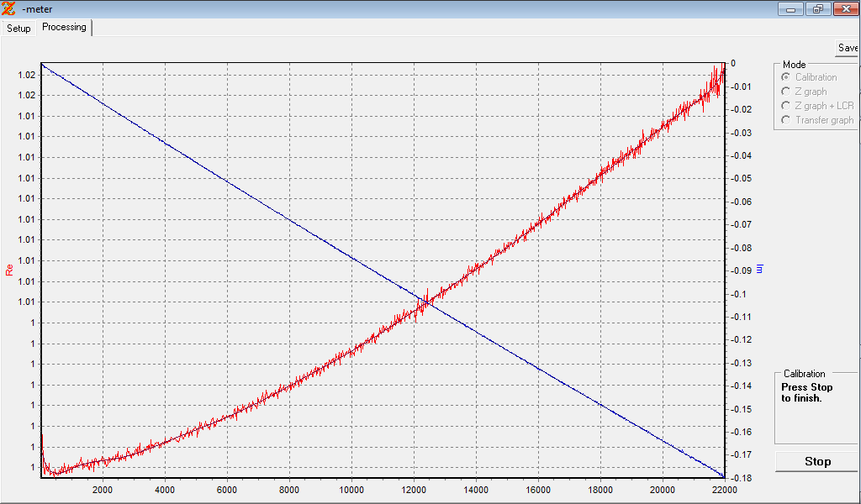The height and width of the screenshot is (504, 861).
Task: Select the Z graph mode
Action: [x=786, y=92]
